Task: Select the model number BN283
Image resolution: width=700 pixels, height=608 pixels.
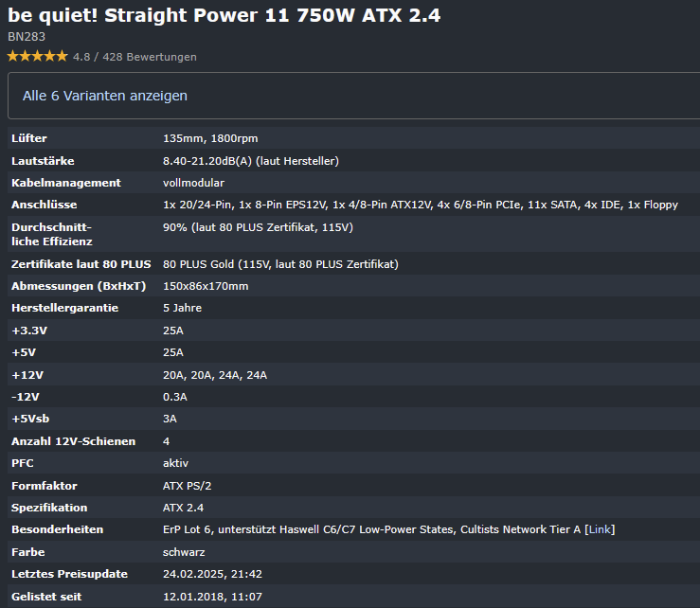Action: [x=27, y=37]
